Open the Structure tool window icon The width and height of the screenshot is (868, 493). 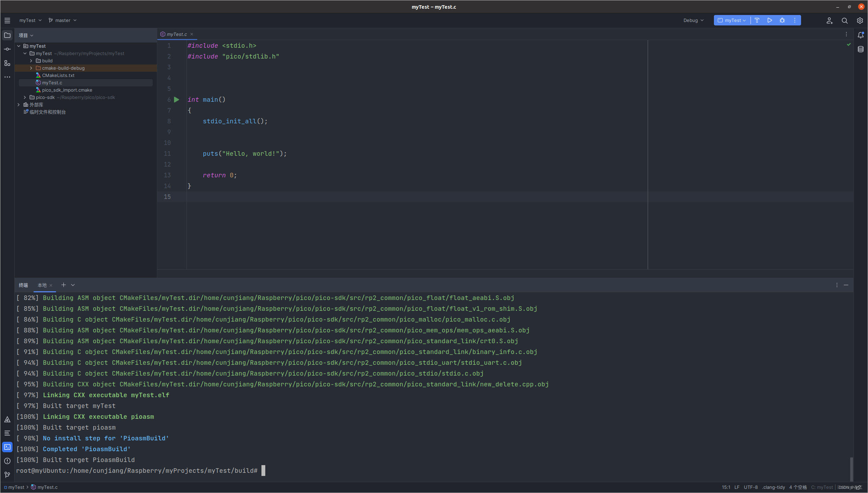(7, 63)
